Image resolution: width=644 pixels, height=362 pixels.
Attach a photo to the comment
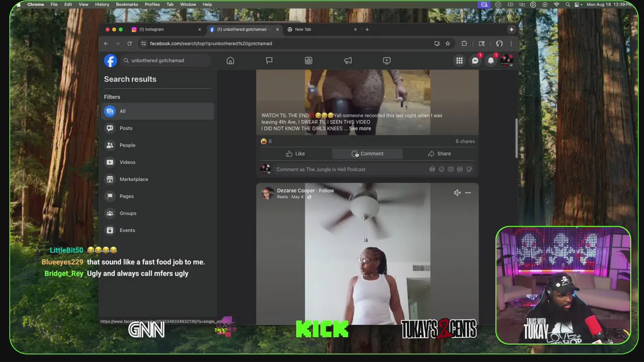(450, 169)
